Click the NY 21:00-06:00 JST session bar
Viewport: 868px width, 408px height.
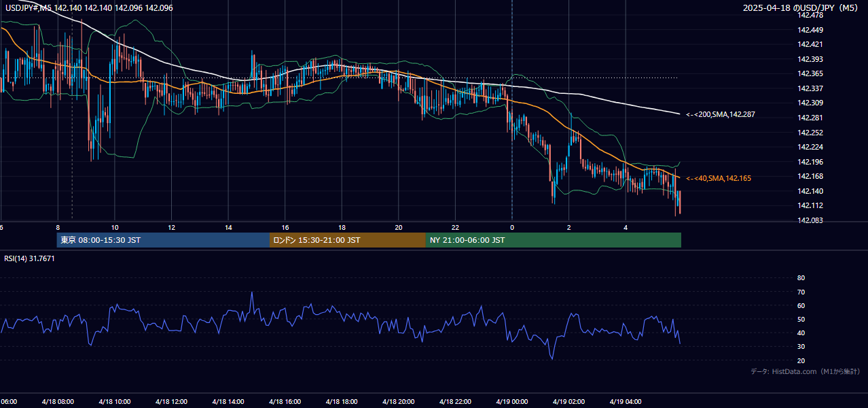point(554,240)
